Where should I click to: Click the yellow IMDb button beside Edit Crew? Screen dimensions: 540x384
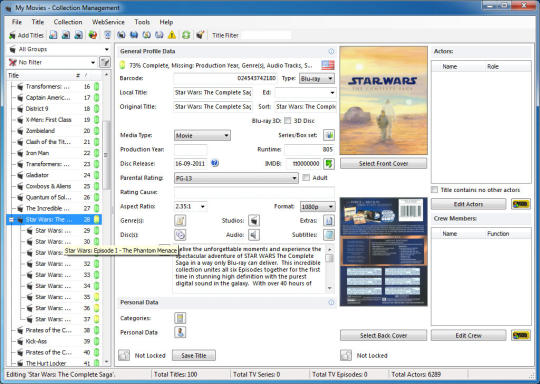point(520,335)
